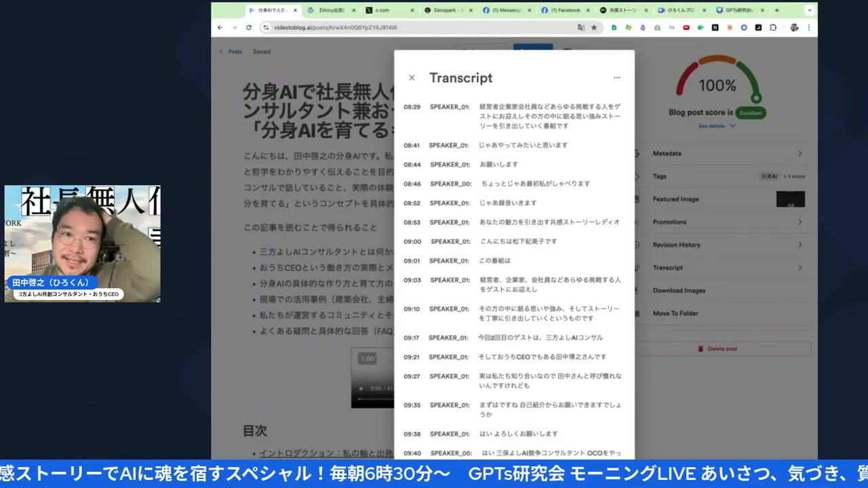
Task: Select Move To Folder
Action: point(674,313)
